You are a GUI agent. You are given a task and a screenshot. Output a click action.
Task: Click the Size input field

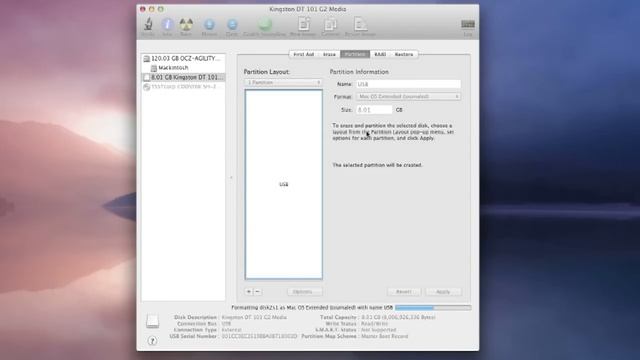374,110
